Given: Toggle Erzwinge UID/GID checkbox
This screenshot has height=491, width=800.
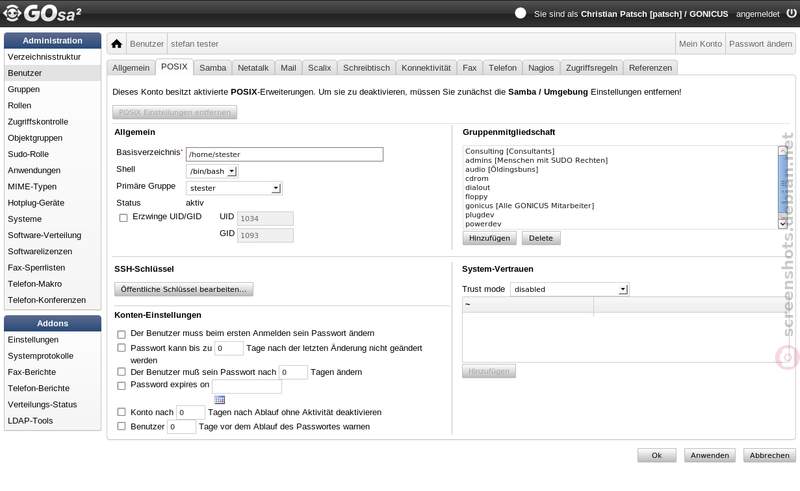Looking at the screenshot, I should [123, 218].
